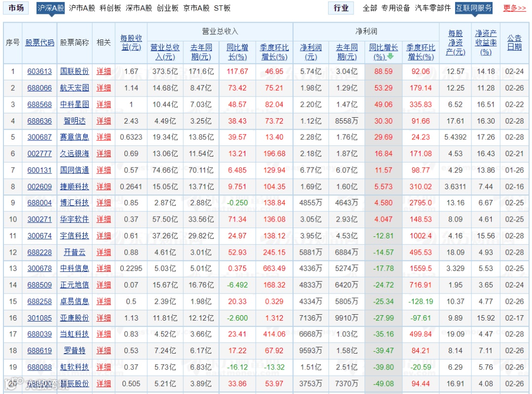Image resolution: width=532 pixels, height=394 pixels.
Task: Switch to 深市A股 market tab
Action: [139, 8]
